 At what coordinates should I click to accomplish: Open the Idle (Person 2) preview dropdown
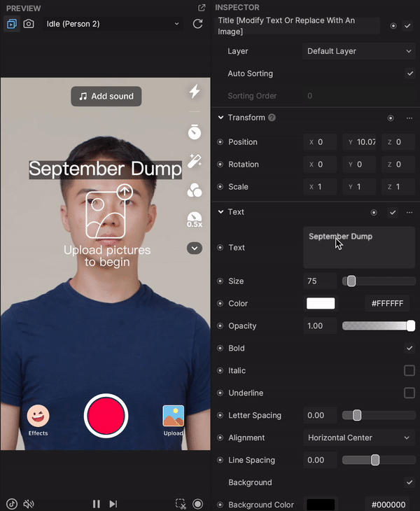[113, 24]
